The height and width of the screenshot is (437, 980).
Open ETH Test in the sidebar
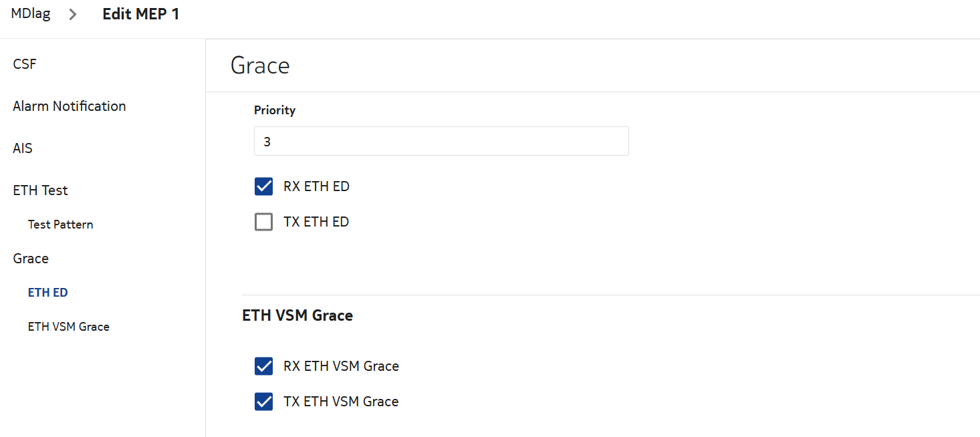(41, 190)
